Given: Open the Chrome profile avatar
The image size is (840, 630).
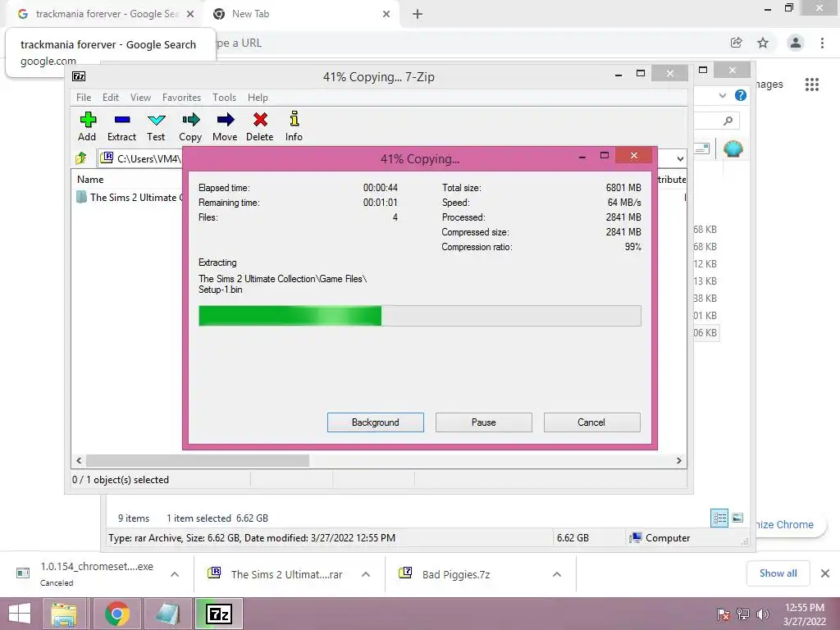Looking at the screenshot, I should click(796, 43).
